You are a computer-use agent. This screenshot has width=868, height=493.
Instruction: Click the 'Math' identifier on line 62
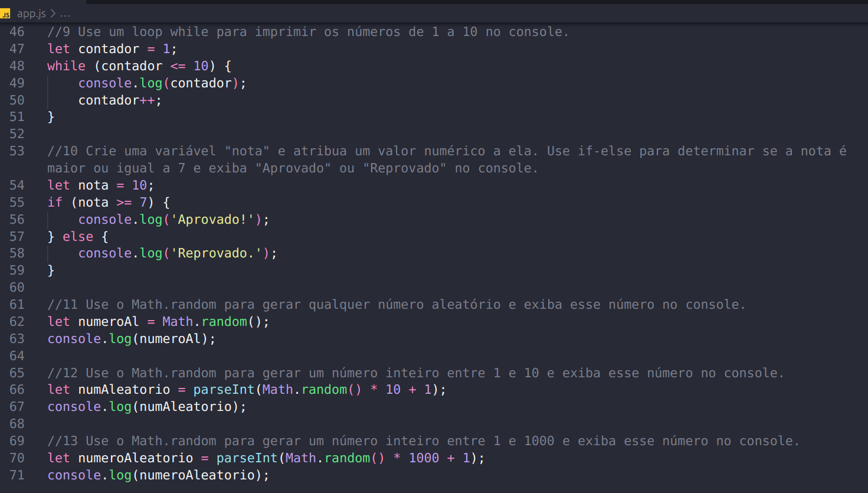[178, 322]
